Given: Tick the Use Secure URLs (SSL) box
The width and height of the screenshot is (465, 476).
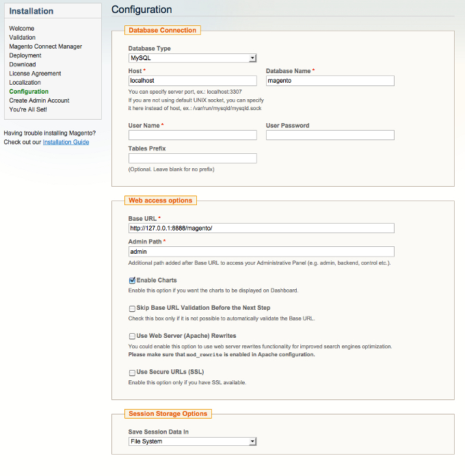Looking at the screenshot, I should (132, 372).
